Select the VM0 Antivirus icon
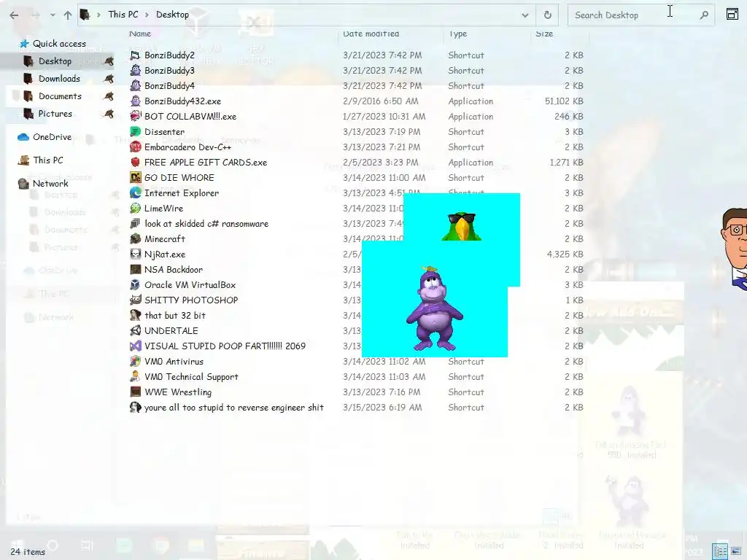 pyautogui.click(x=135, y=362)
